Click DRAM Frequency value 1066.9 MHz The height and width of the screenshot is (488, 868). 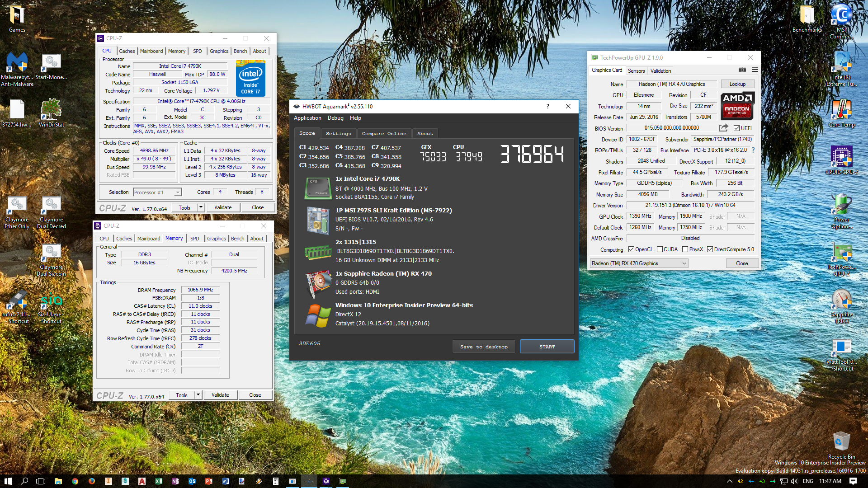point(200,290)
